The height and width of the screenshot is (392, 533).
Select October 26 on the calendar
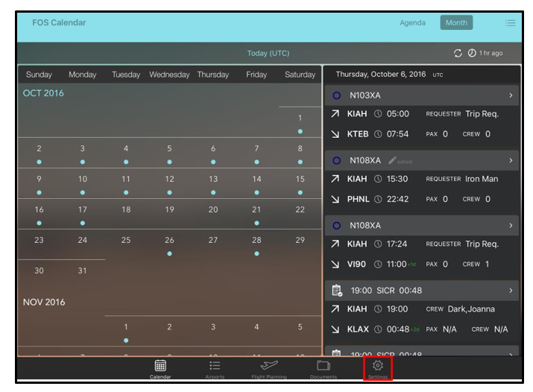pyautogui.click(x=169, y=241)
